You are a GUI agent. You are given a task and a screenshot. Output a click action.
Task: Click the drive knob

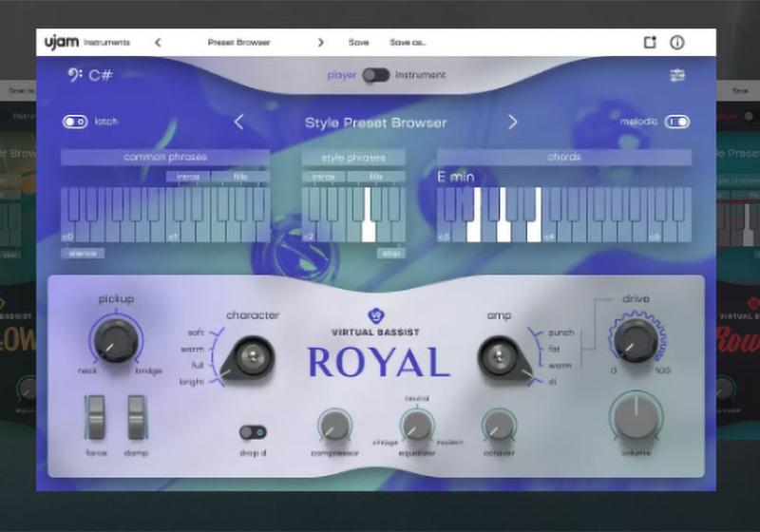pyautogui.click(x=636, y=338)
